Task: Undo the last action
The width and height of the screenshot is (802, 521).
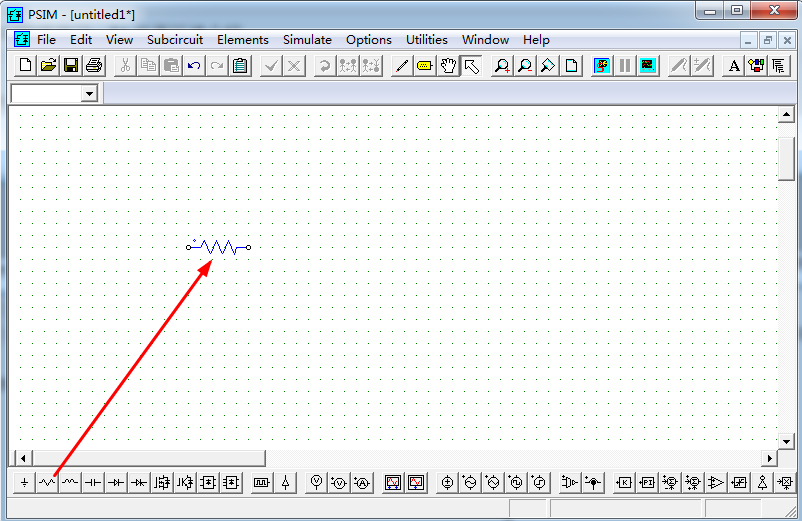Action: click(x=194, y=65)
